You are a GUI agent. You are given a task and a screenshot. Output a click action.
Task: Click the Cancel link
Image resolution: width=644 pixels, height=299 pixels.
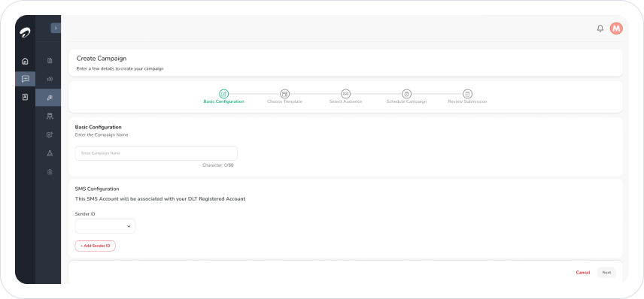(583, 273)
